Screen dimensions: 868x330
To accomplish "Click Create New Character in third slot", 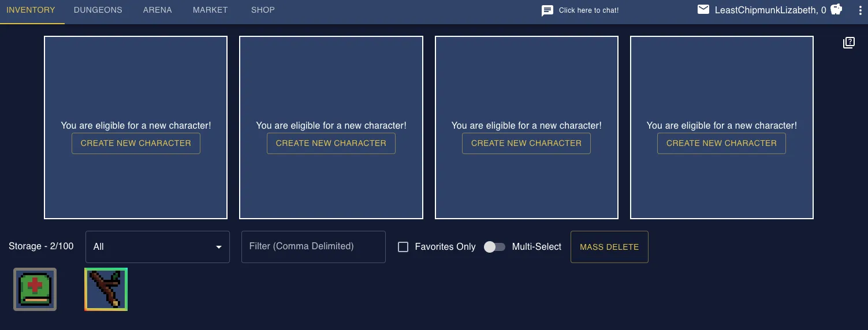I will [x=526, y=143].
